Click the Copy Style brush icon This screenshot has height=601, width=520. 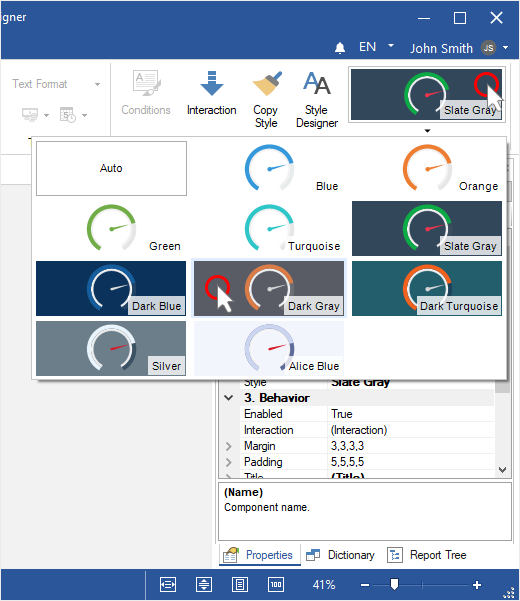[x=267, y=84]
